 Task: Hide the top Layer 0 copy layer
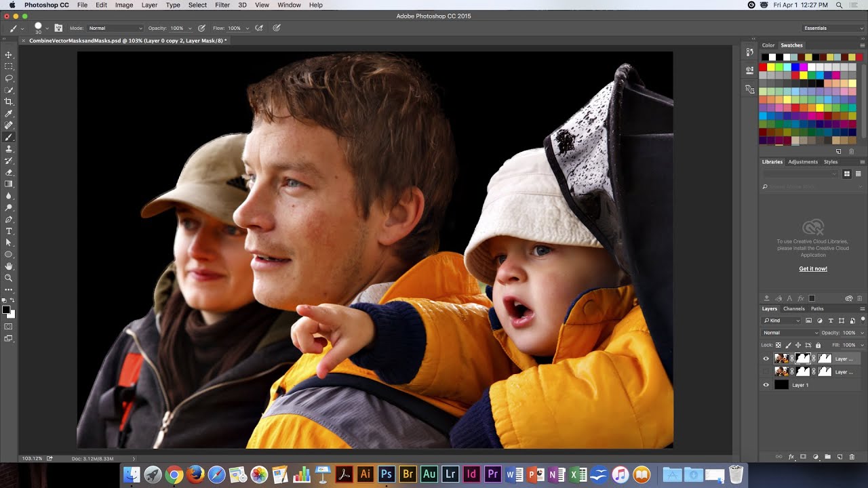click(x=766, y=359)
